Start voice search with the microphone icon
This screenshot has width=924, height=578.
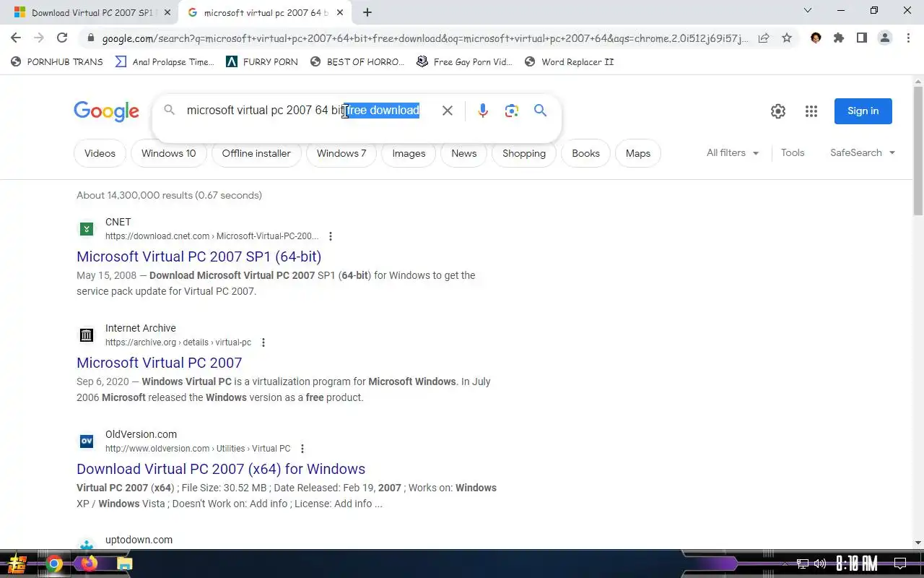(483, 111)
